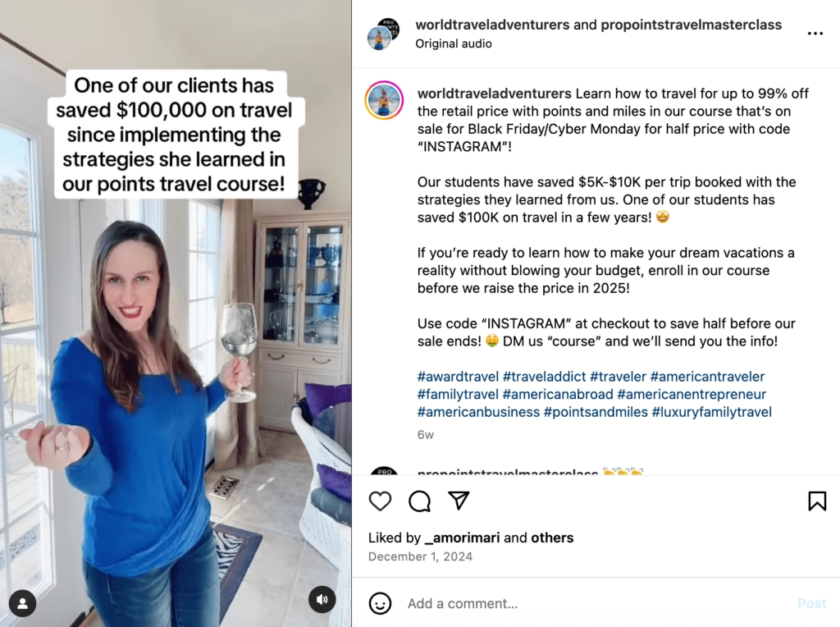Save the post with the bookmark icon
This screenshot has width=840, height=627.
pyautogui.click(x=817, y=501)
